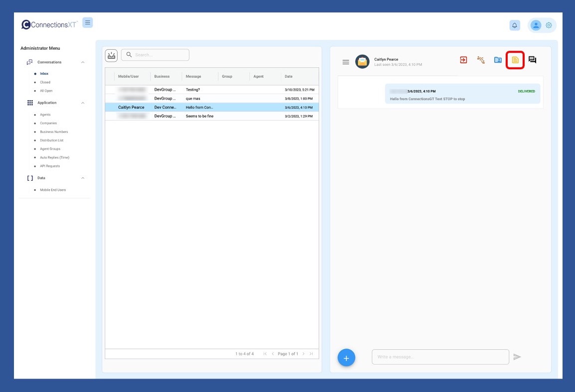The width and height of the screenshot is (575, 392).
Task: Collapse the Conversations menu section
Action: 83,62
